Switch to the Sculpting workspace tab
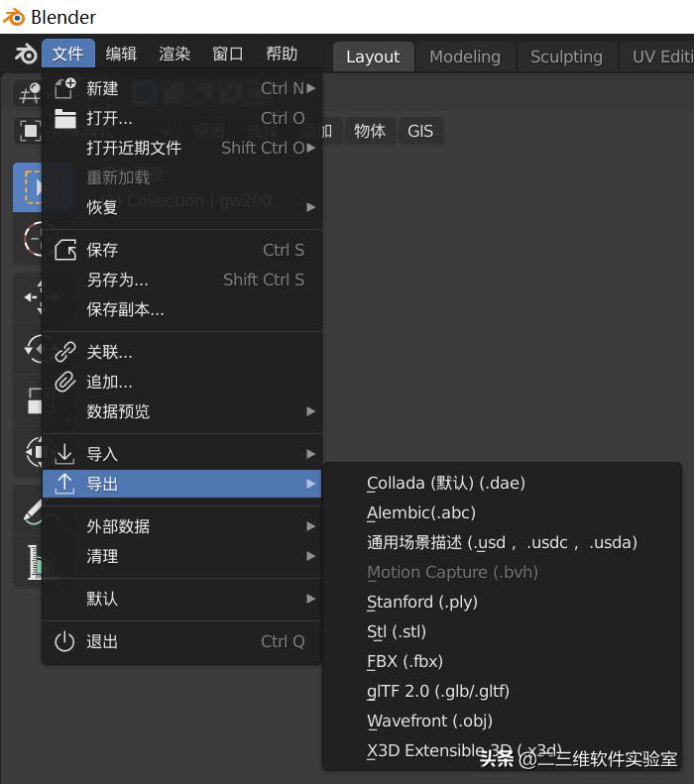This screenshot has height=784, width=694. [566, 56]
